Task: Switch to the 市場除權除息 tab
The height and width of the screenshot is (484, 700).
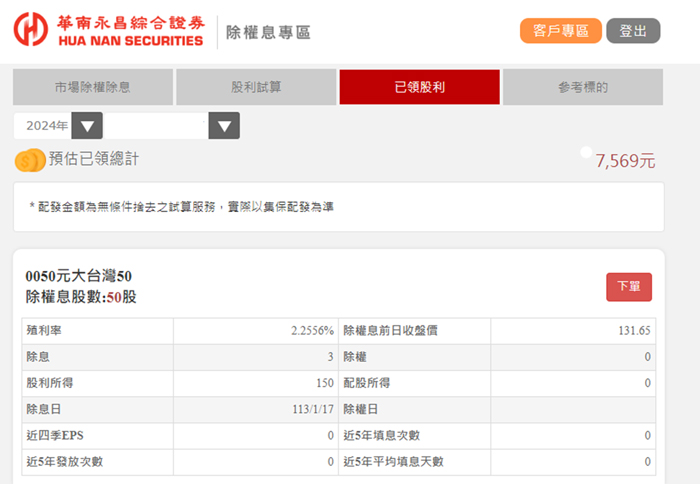Action: [x=93, y=87]
